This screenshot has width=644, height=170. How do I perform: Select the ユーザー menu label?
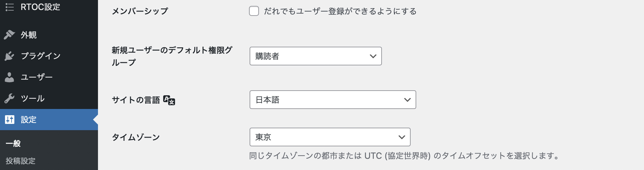coord(37,77)
